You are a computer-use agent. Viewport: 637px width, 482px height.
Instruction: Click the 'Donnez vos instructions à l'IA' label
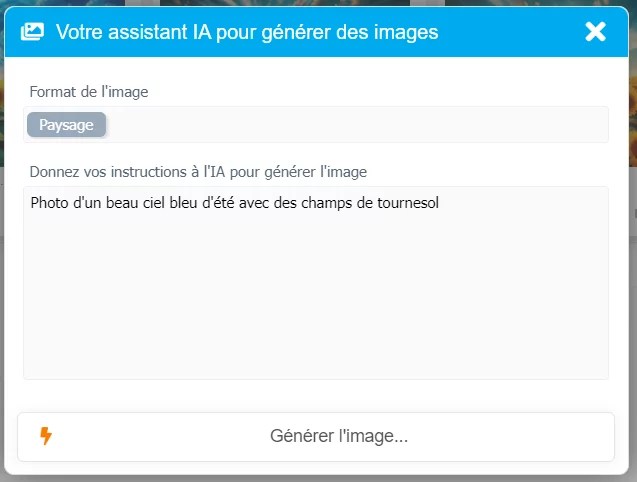198,172
